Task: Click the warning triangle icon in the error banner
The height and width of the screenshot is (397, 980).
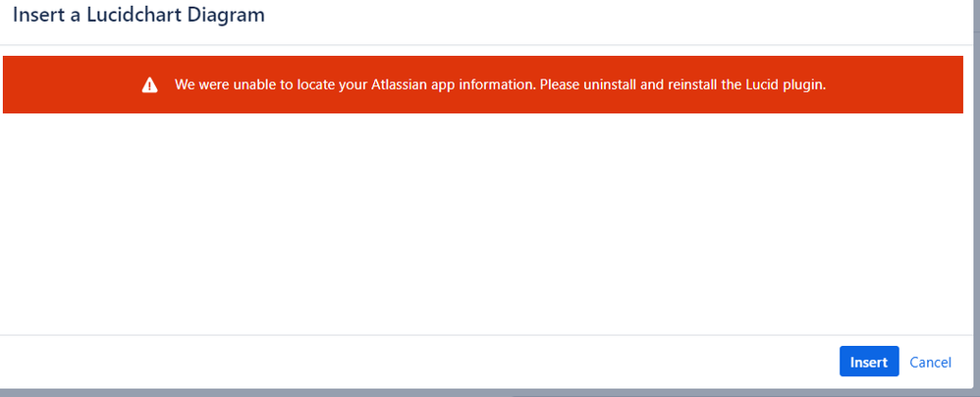Action: [x=149, y=85]
